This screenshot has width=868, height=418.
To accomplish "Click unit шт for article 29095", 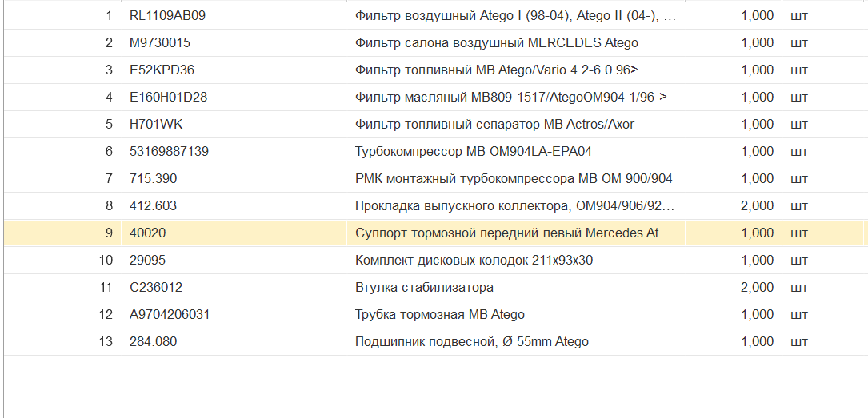I will pos(799,260).
